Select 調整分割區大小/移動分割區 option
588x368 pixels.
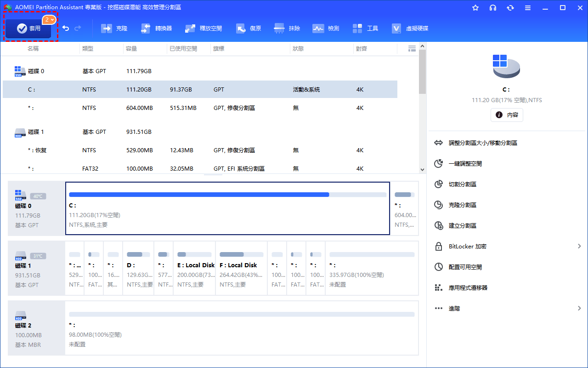coord(482,143)
